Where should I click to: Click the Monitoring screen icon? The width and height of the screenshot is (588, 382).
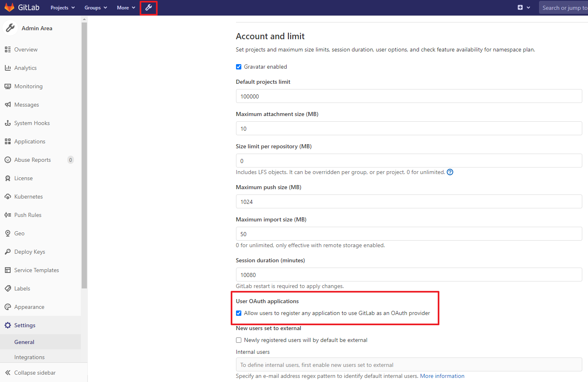point(8,86)
